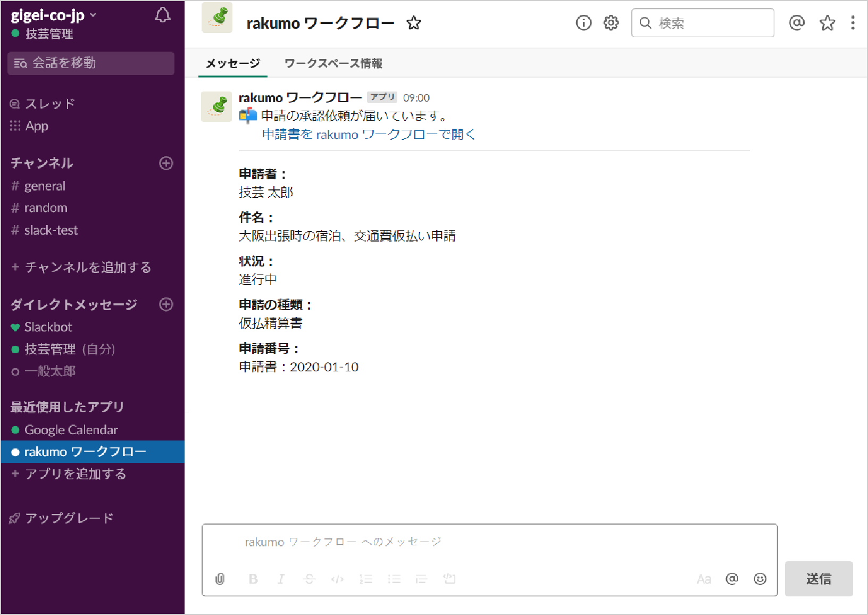The image size is (868, 615).
Task: Click チャンネルを追加する
Action: pos(81,267)
